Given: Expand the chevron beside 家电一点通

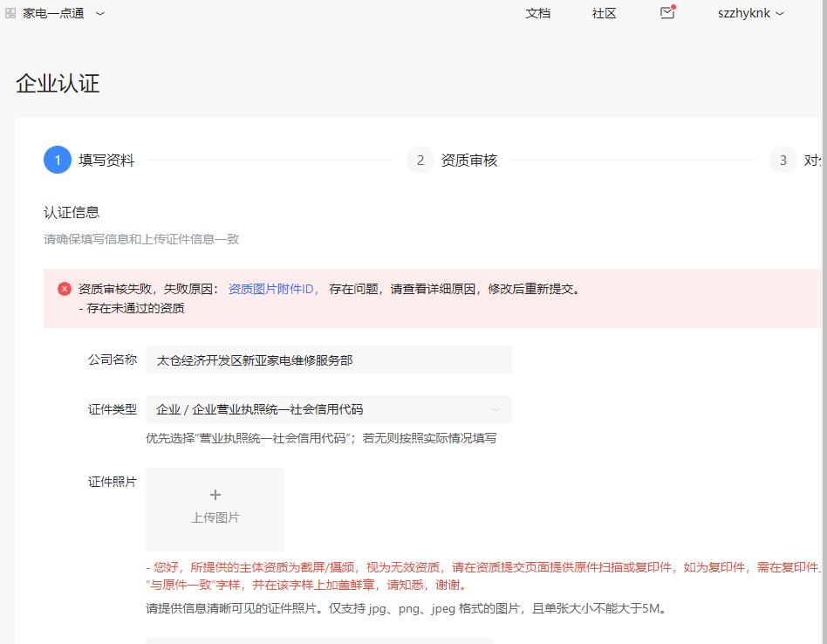Looking at the screenshot, I should pyautogui.click(x=99, y=13).
